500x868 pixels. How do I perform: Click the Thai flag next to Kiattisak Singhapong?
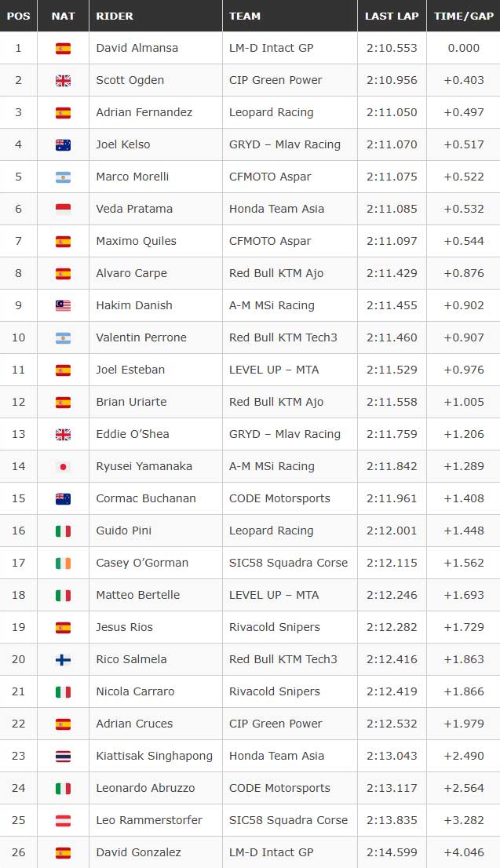click(63, 757)
